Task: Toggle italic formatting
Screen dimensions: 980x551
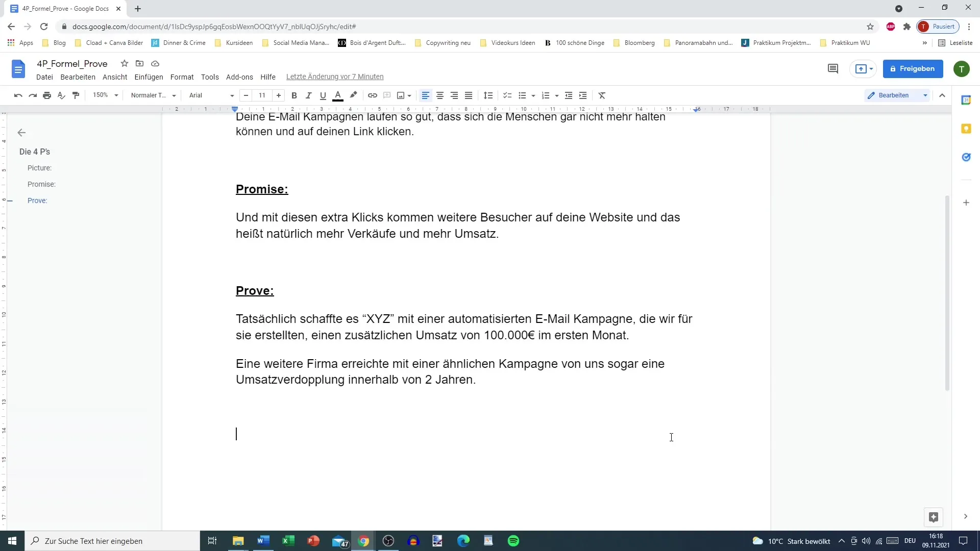Action: tap(308, 95)
